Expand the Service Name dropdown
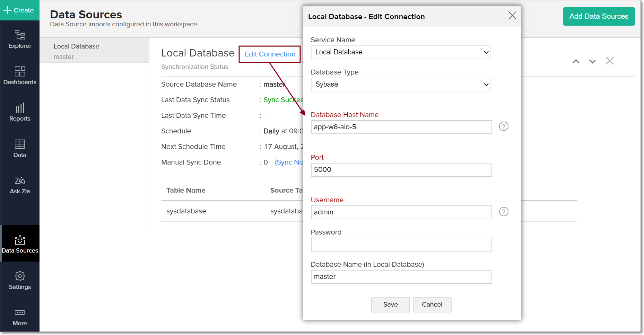This screenshot has height=335, width=644. [401, 52]
